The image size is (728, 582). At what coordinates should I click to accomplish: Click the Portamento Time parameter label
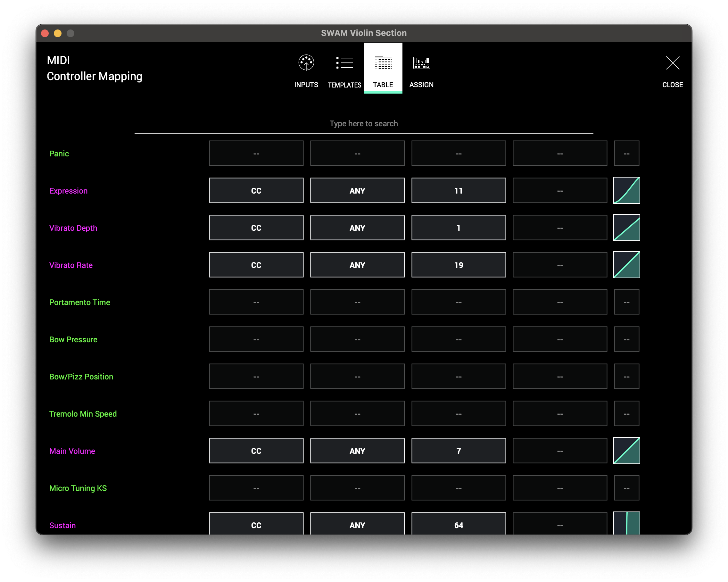[80, 302]
